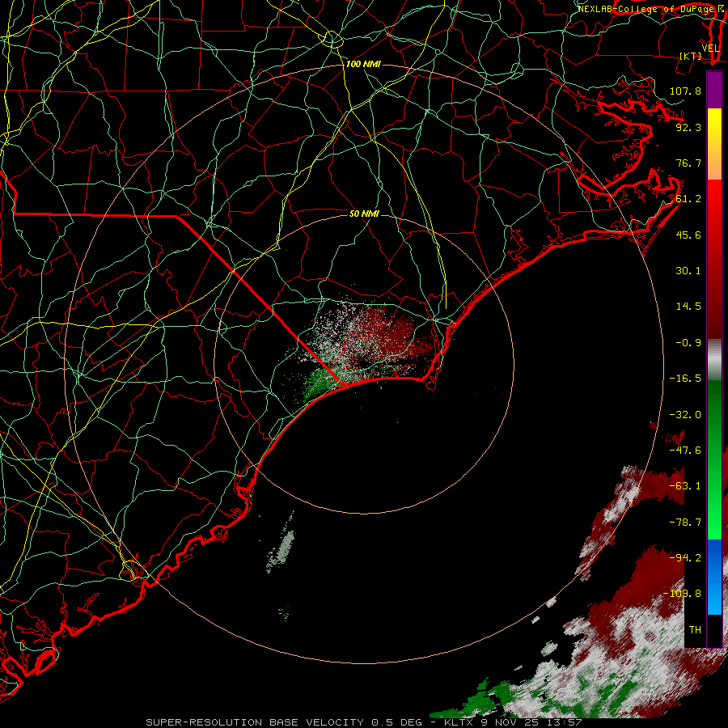Pick the gray near-zero segment of the color bar
The image size is (728, 728).
point(714,360)
